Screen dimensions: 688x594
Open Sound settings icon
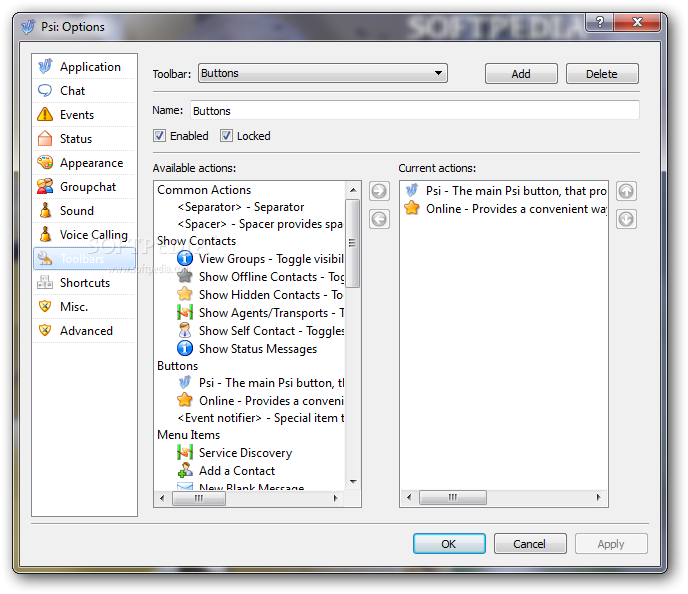click(45, 210)
